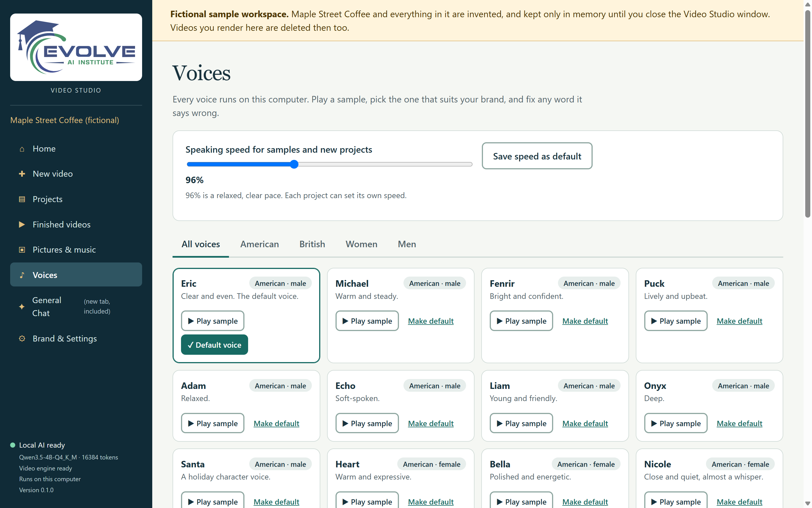812x508 pixels.
Task: Click Maple Street Coffee (fictional) workspace name
Action: click(64, 120)
